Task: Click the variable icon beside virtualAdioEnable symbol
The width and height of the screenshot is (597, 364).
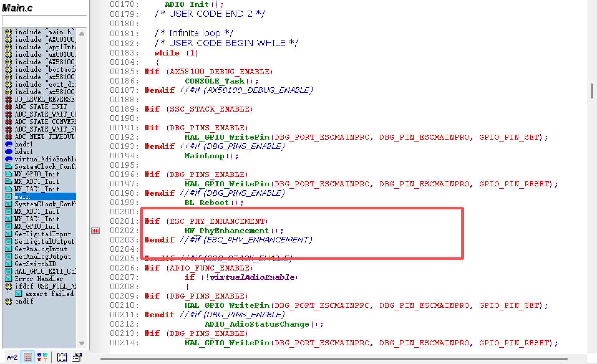Action: (x=9, y=159)
